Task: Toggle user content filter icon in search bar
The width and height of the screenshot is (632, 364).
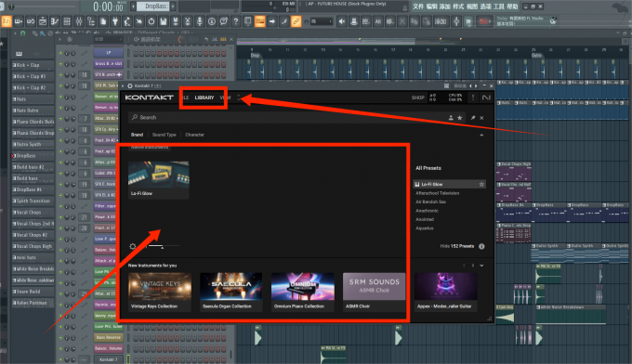Action: point(451,118)
